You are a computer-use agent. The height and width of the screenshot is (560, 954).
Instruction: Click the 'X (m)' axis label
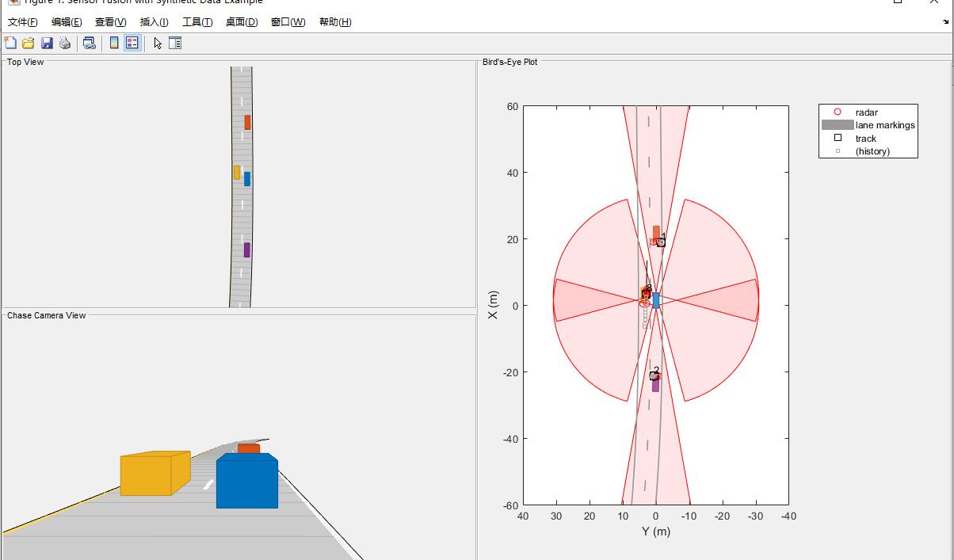tap(494, 306)
